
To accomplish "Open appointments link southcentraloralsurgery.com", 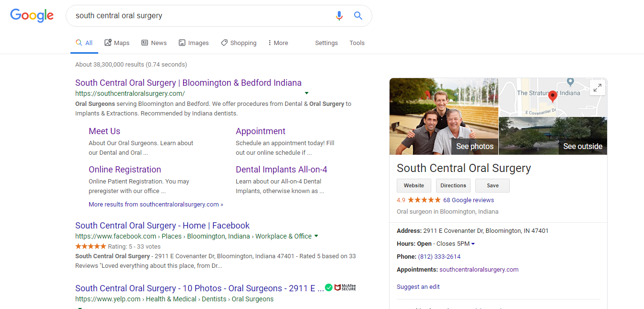I will (x=479, y=270).
